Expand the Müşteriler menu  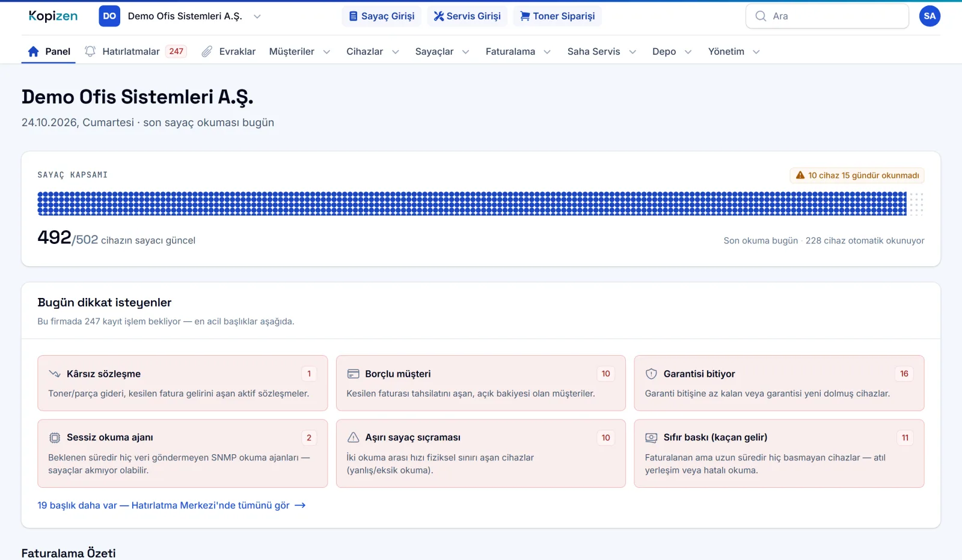[x=299, y=52]
